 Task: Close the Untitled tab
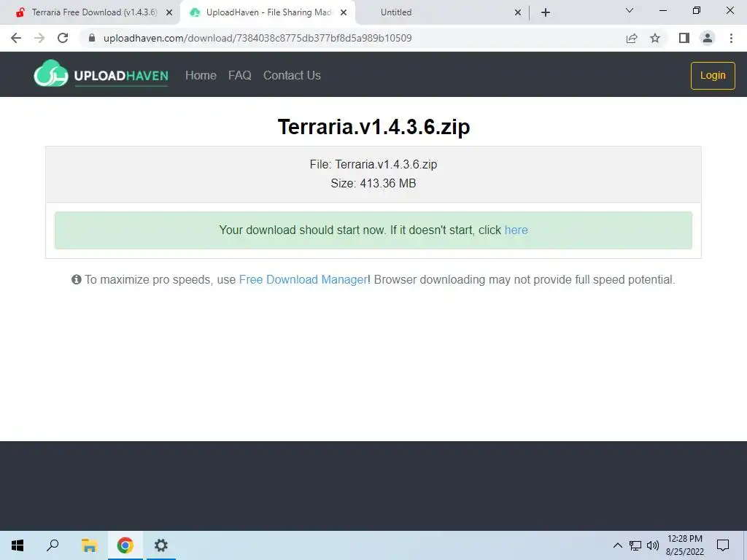pos(518,12)
